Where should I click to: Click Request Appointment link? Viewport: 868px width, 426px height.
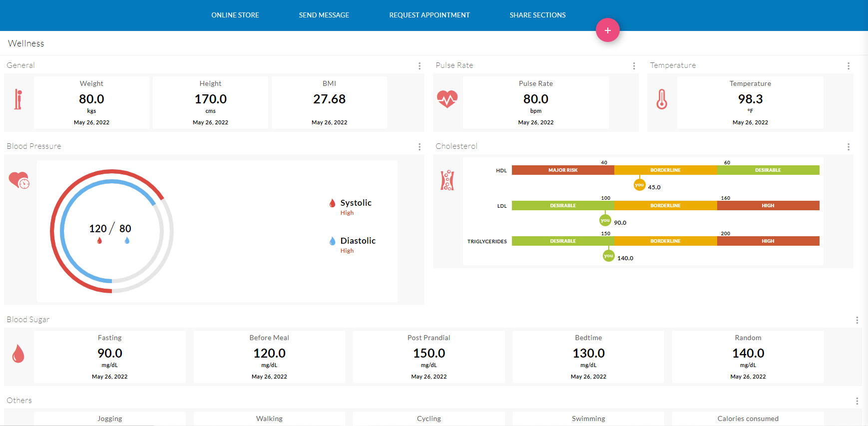click(429, 15)
